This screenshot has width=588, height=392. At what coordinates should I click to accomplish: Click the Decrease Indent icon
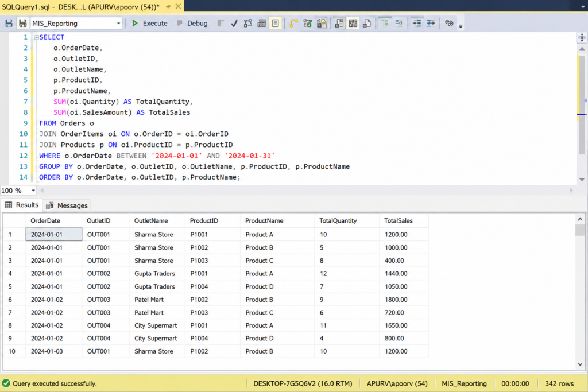[417, 23]
